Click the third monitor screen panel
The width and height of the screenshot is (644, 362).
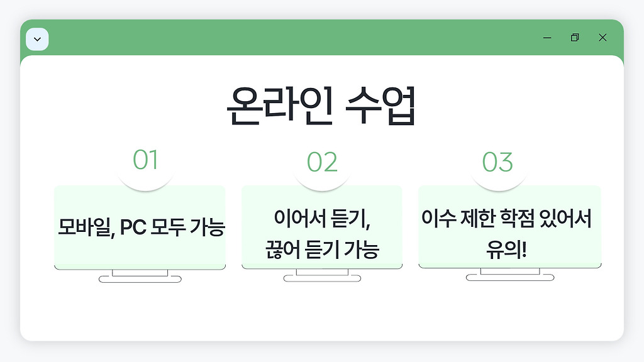[509, 226]
